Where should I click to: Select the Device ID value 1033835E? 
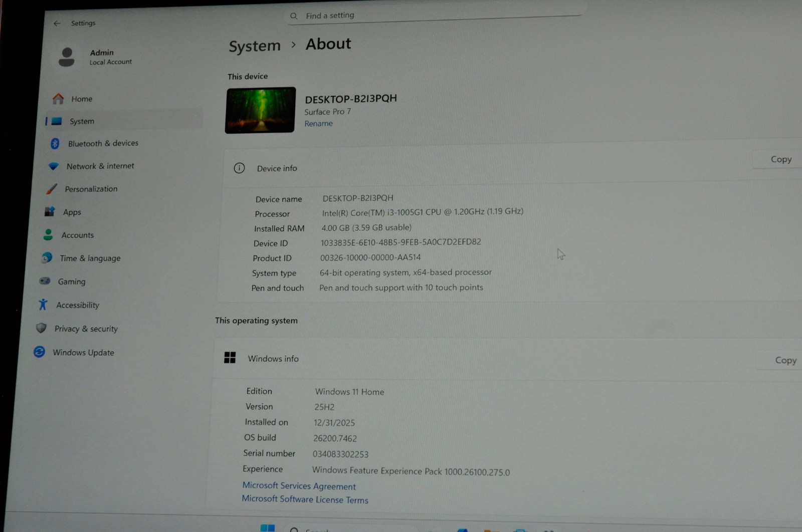coord(400,242)
